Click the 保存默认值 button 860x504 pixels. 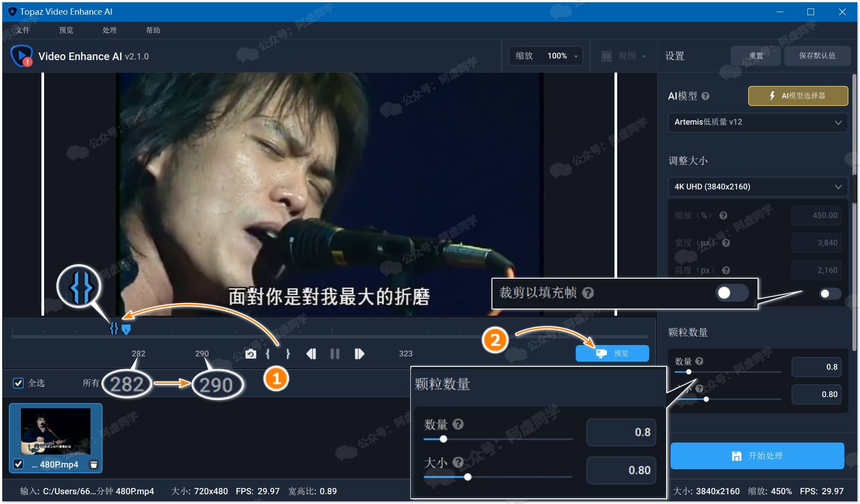click(x=817, y=56)
